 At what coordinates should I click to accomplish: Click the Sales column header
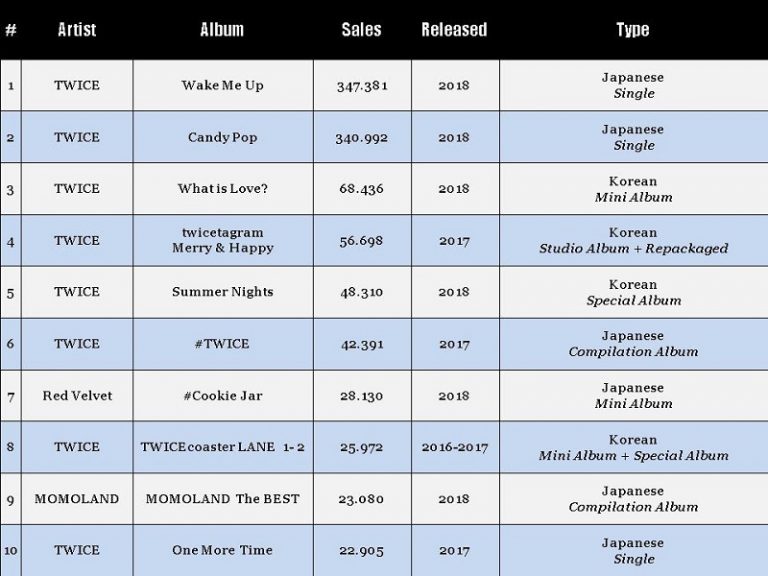[361, 29]
